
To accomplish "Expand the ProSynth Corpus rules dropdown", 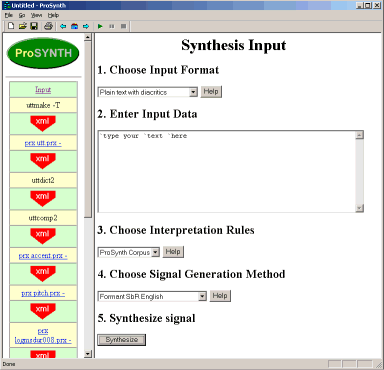I will 155,252.
